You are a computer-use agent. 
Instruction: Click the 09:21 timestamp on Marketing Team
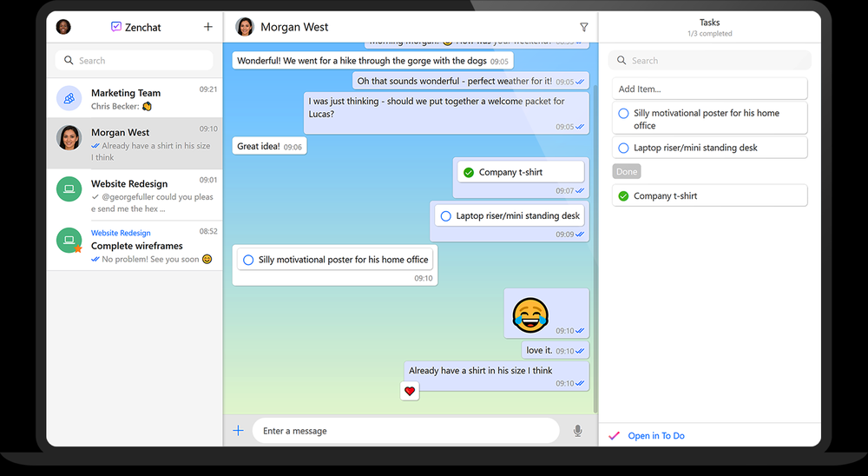(208, 89)
